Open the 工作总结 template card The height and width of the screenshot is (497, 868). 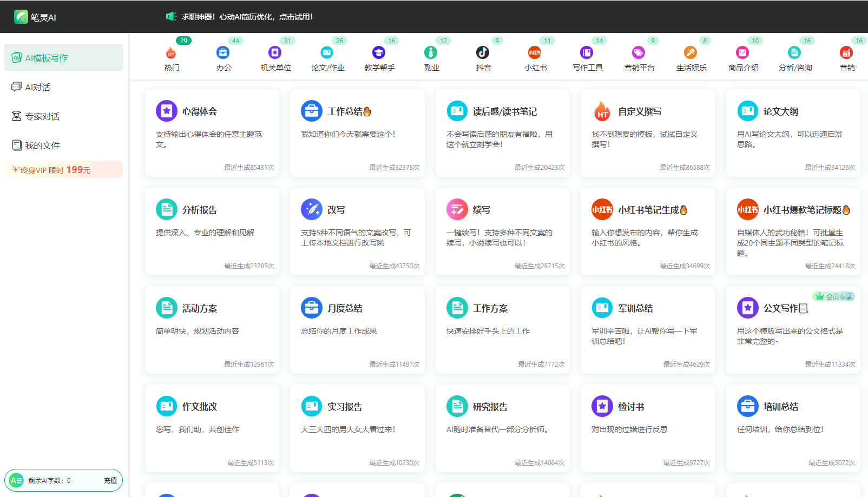tap(357, 133)
